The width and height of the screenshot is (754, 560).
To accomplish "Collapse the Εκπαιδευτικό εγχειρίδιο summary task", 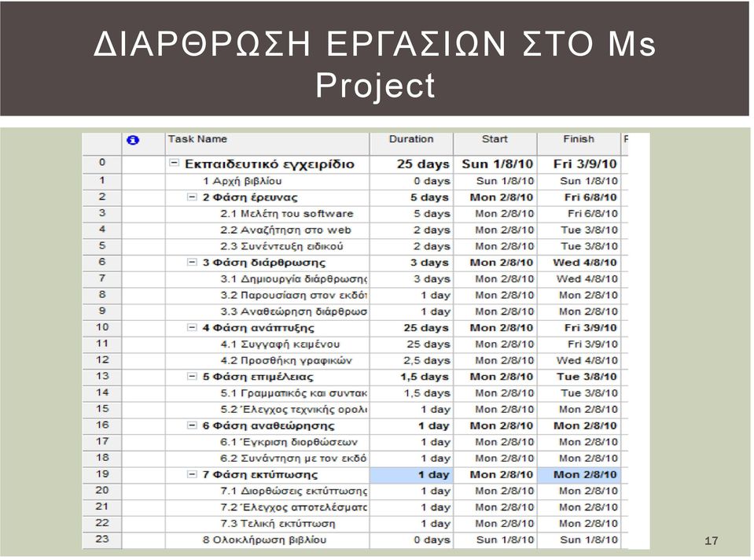I will click(x=174, y=163).
